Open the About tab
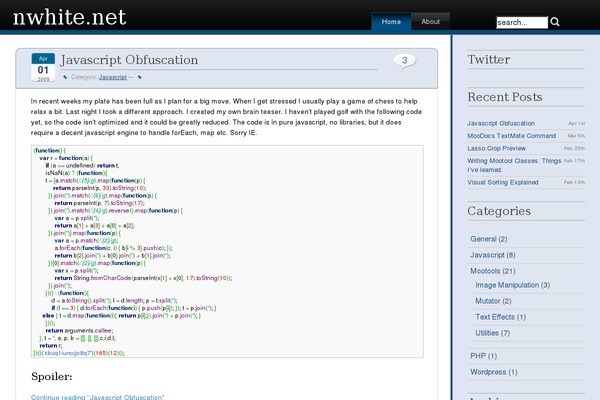The width and height of the screenshot is (600, 400). click(430, 21)
